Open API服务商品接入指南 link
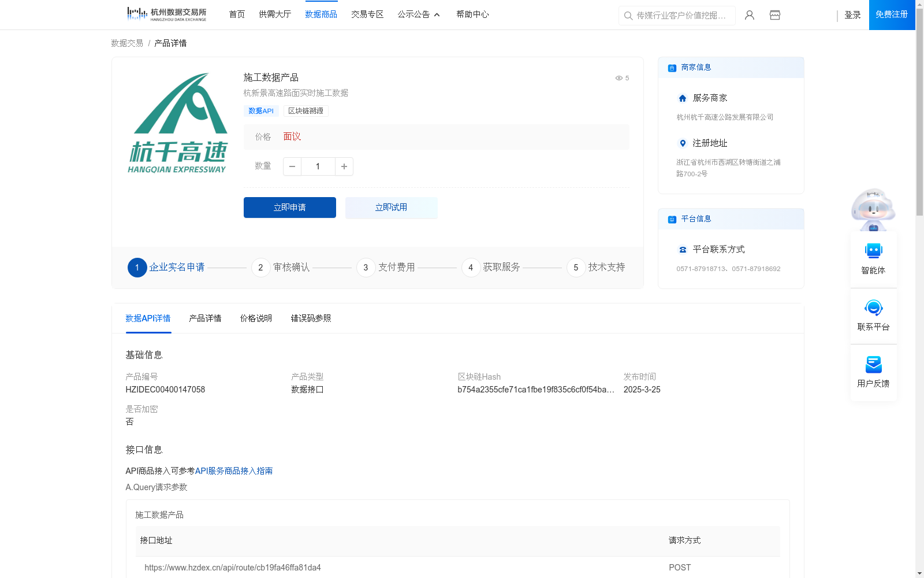This screenshot has width=924, height=578. coord(234,471)
